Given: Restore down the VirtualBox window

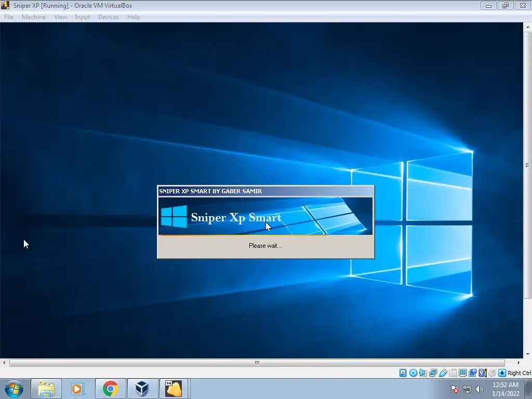Looking at the screenshot, I should click(x=506, y=5).
